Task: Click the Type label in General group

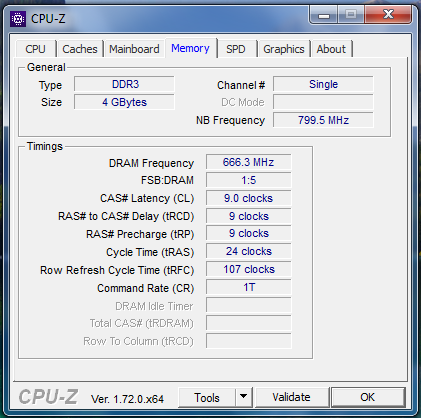Action: [50, 85]
